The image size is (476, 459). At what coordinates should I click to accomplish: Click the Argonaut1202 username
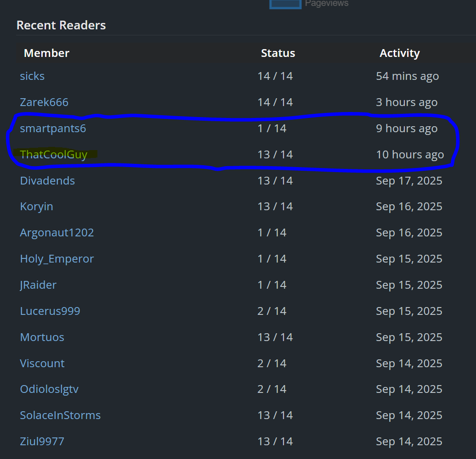(x=57, y=233)
